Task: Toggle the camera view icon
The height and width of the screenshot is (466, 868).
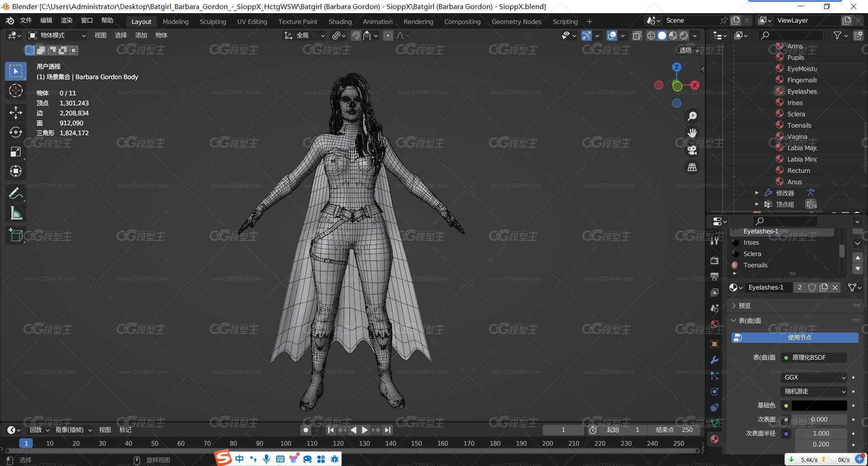Action: click(x=692, y=150)
